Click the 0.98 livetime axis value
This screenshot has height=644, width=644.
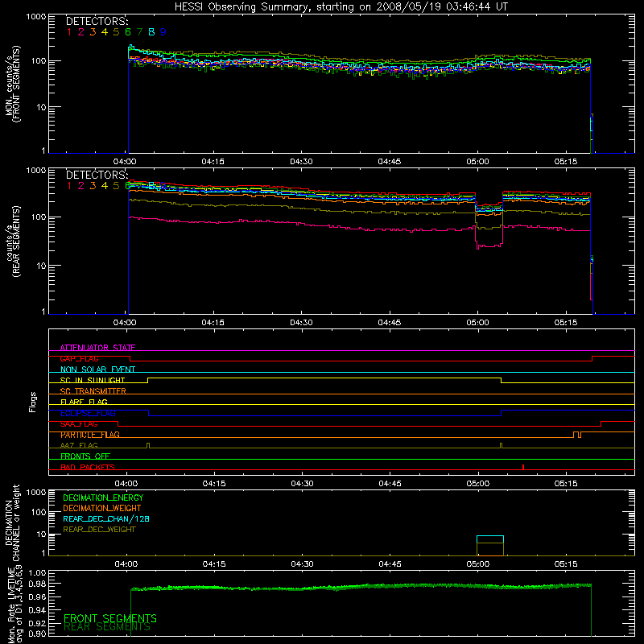(x=38, y=584)
